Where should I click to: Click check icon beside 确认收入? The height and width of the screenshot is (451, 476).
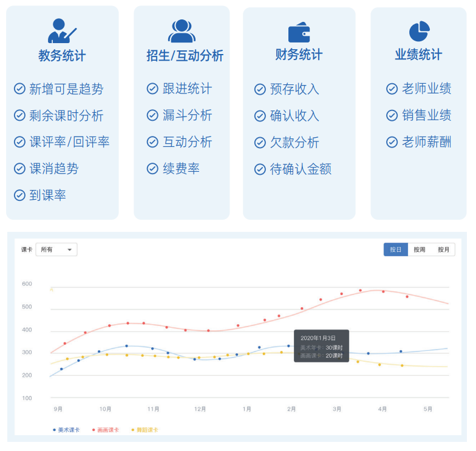point(260,116)
